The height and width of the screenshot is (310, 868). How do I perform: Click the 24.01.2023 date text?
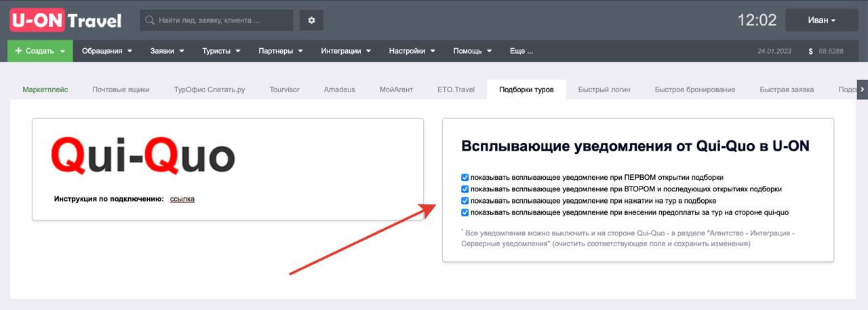pyautogui.click(x=774, y=52)
